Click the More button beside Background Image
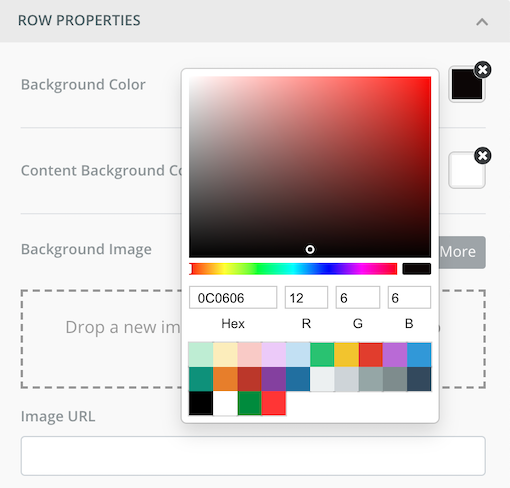The height and width of the screenshot is (488, 510). pyautogui.click(x=462, y=252)
